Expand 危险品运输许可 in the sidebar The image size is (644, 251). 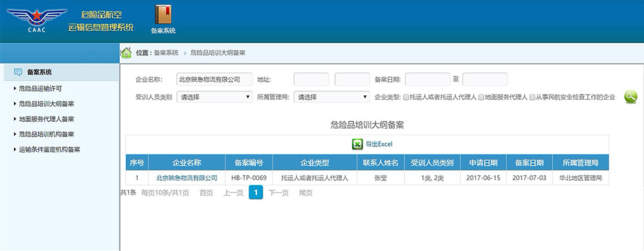[40, 89]
